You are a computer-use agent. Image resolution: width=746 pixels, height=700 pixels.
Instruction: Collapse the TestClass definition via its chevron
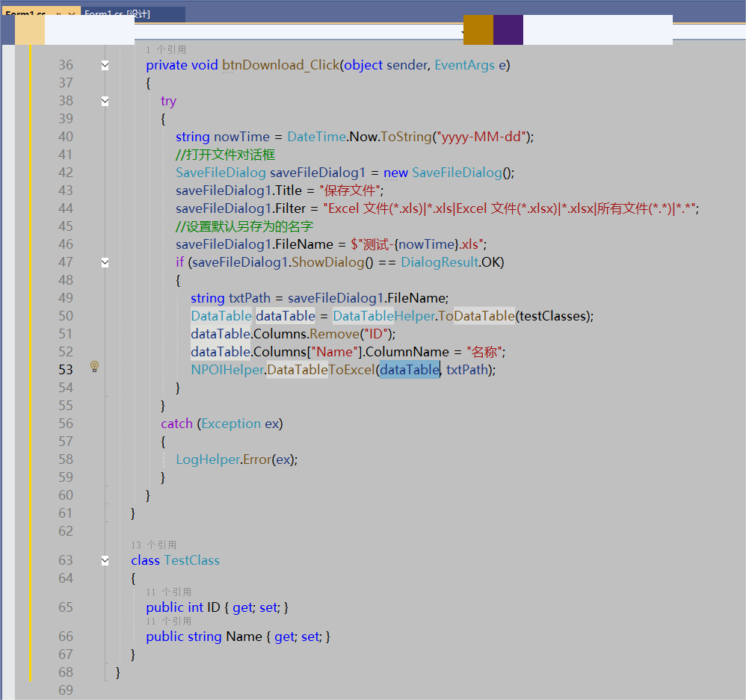pyautogui.click(x=105, y=560)
